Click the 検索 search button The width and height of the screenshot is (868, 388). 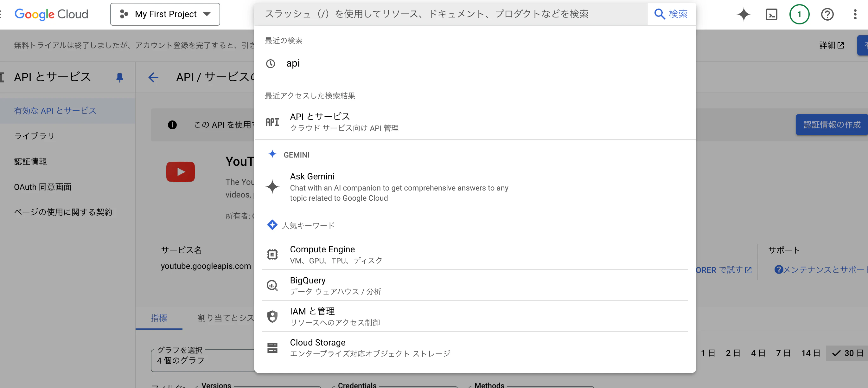(x=671, y=14)
